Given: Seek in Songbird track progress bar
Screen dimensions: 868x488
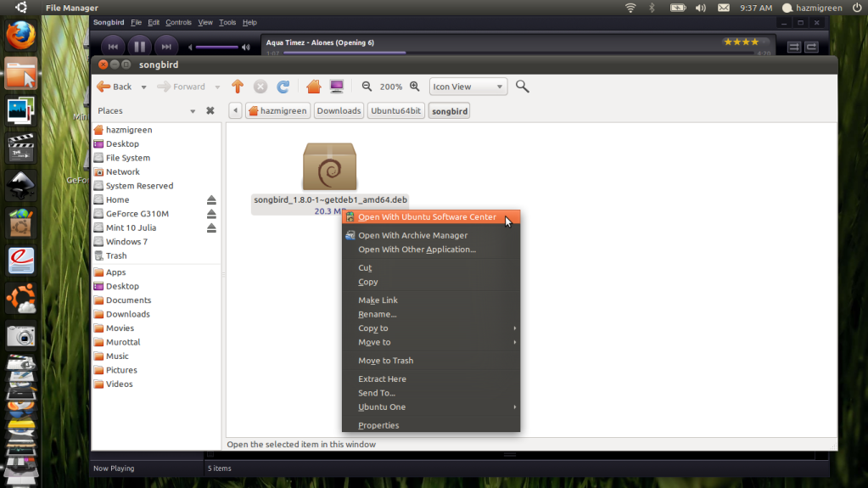Looking at the screenshot, I should 518,53.
